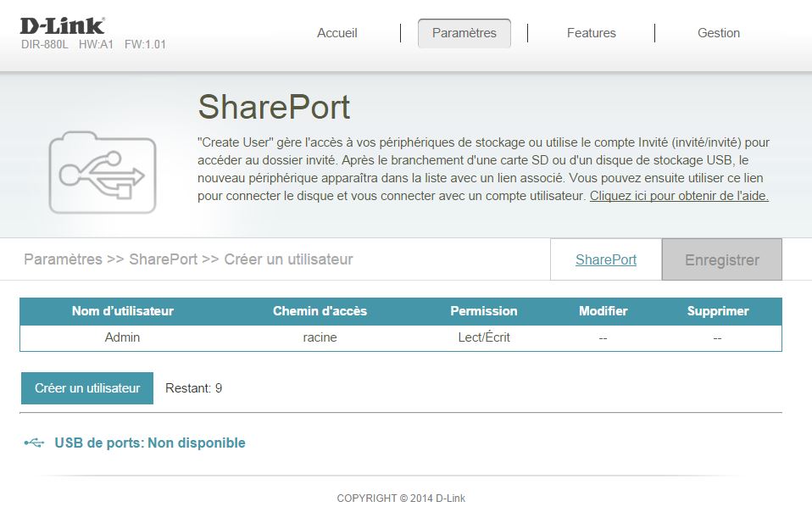Click the Permission column header
The image size is (812, 518).
(x=483, y=311)
